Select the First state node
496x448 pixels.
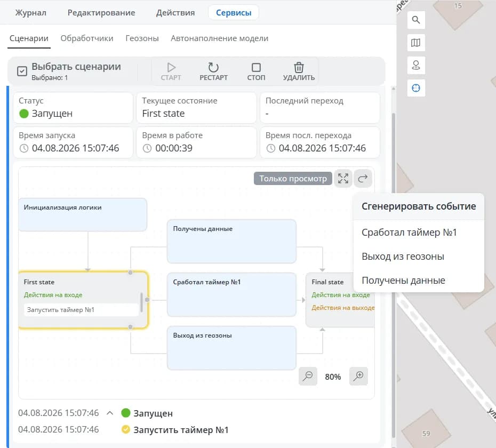point(83,300)
